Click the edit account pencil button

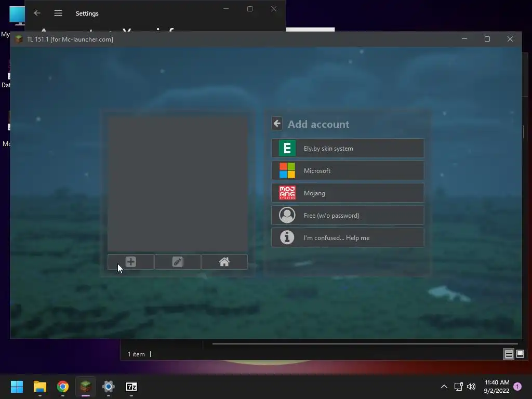click(178, 262)
